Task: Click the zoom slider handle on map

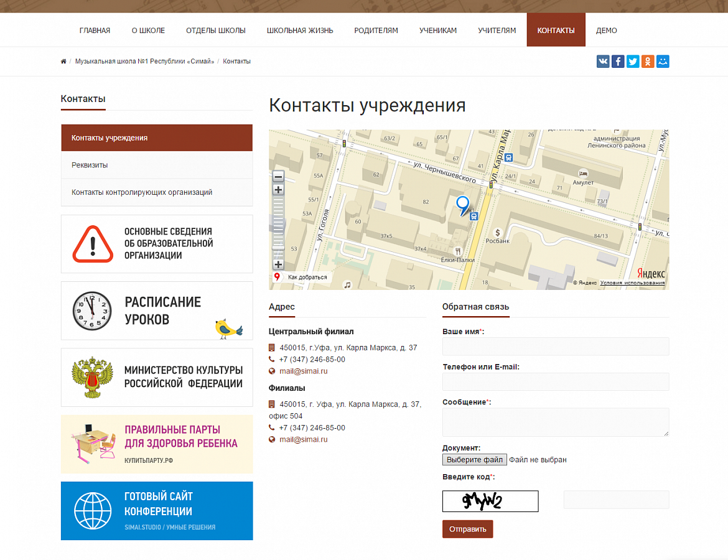Action: pyautogui.click(x=278, y=247)
